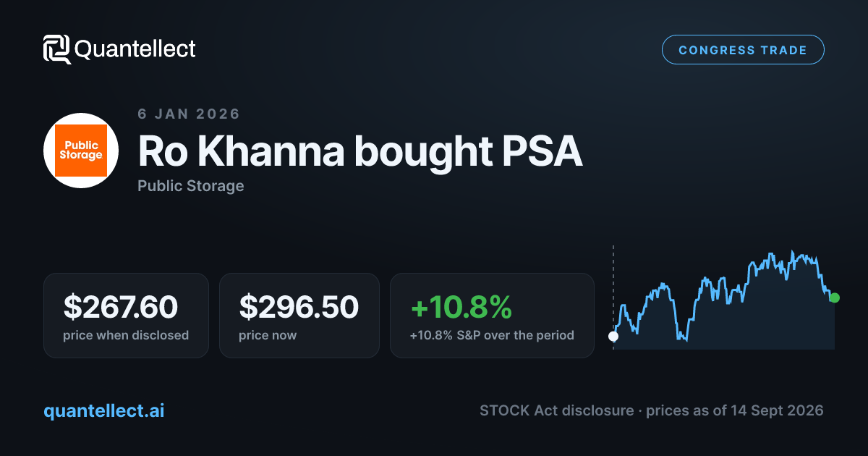Click the green end dot on chart
This screenshot has height=456, width=868.
click(835, 297)
